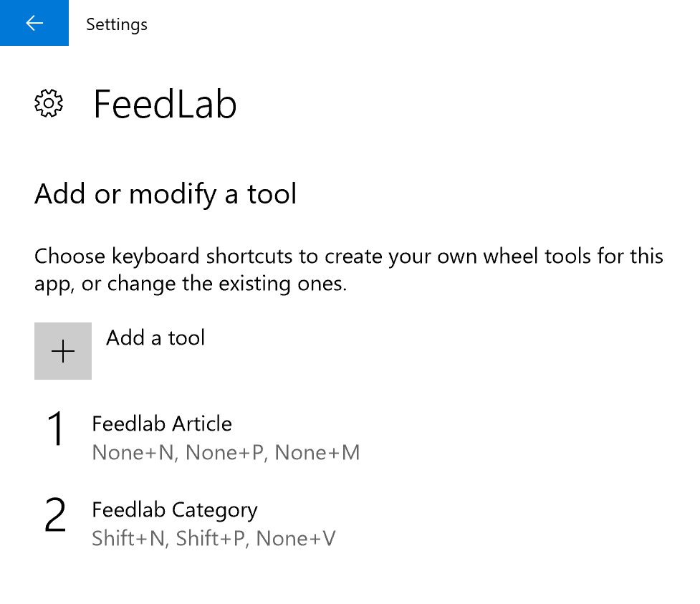
Task: Select the number 1 tool icon
Action: pos(57,428)
